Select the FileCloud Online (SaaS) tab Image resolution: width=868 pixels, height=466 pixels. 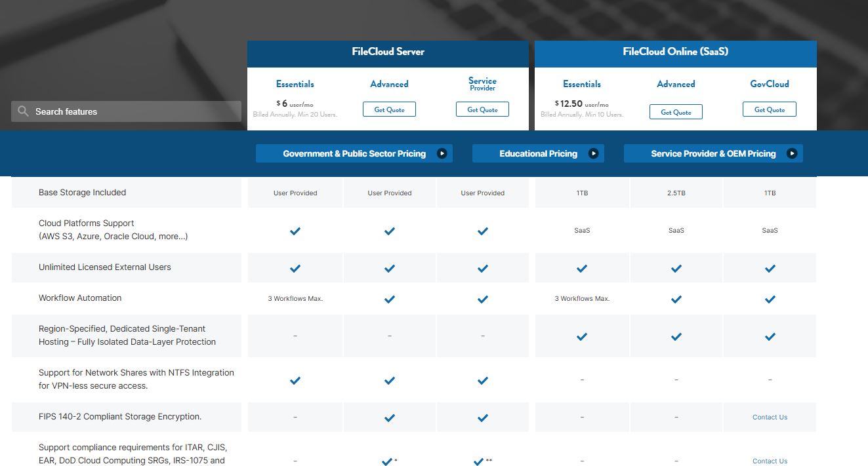point(675,51)
